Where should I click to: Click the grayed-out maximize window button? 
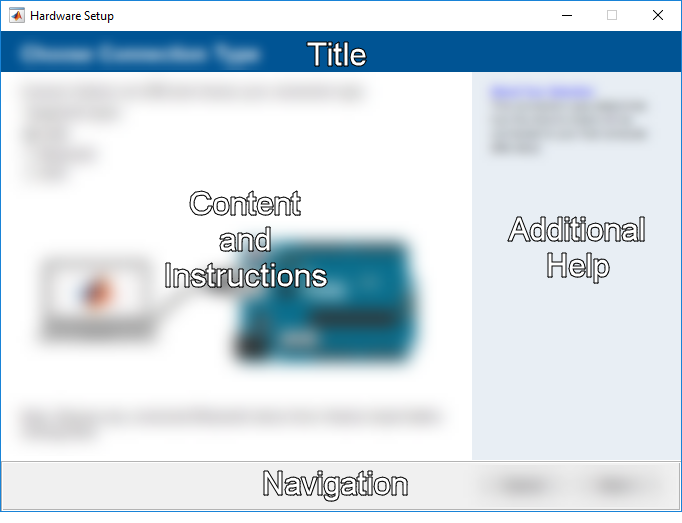pyautogui.click(x=612, y=16)
